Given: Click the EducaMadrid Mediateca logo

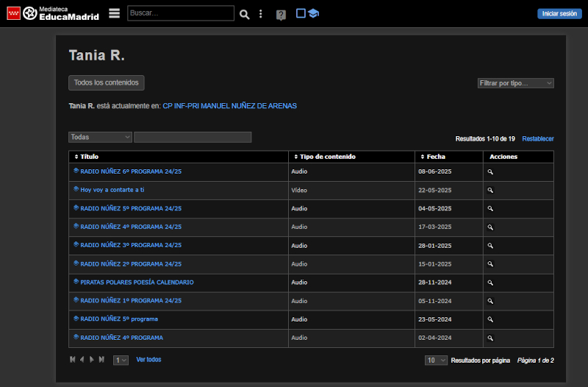Looking at the screenshot, I should (x=53, y=13).
